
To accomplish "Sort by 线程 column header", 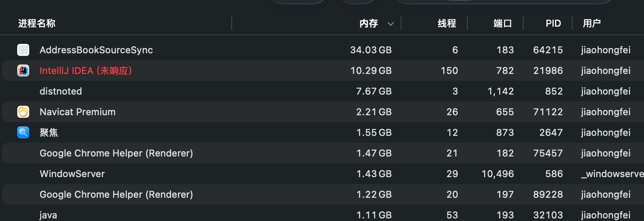I will (x=447, y=24).
